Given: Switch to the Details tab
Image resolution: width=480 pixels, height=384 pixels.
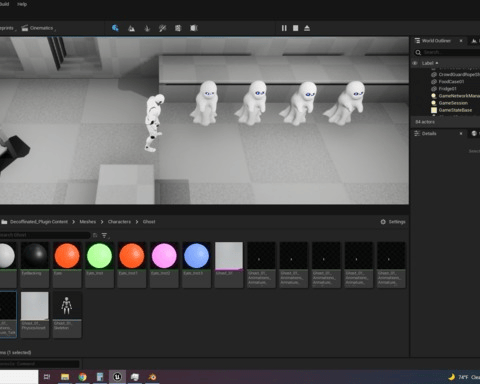Looking at the screenshot, I should tap(429, 134).
